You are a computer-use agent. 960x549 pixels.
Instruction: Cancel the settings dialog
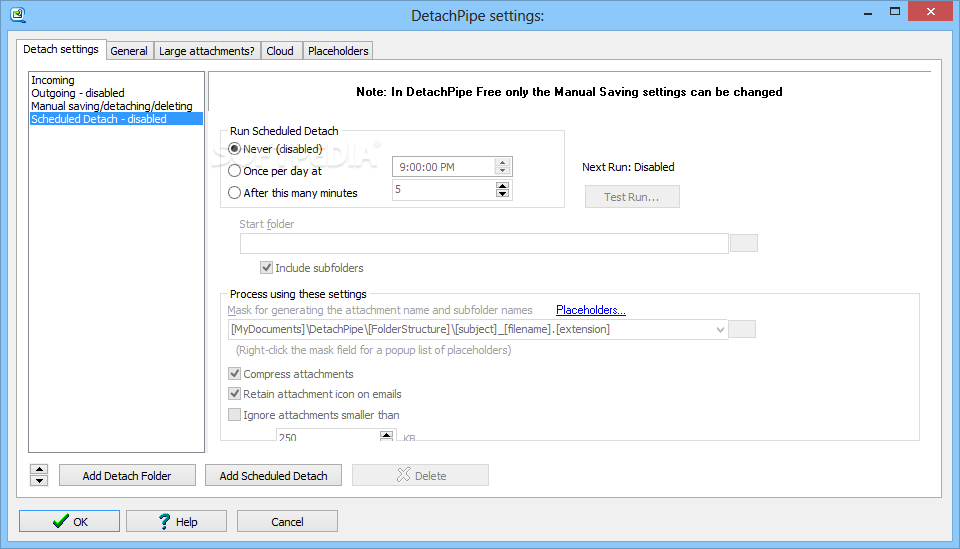tap(287, 521)
